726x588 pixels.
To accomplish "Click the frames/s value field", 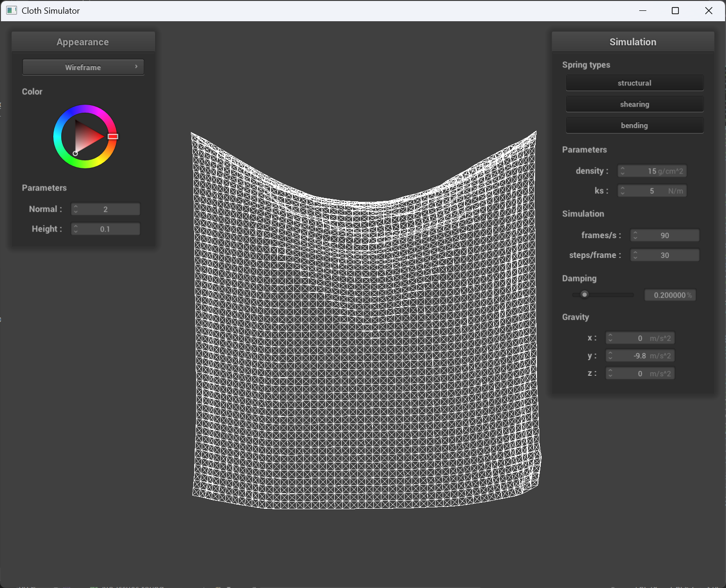I will click(x=665, y=235).
